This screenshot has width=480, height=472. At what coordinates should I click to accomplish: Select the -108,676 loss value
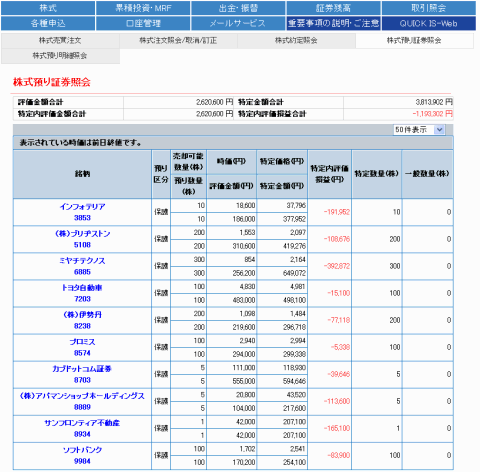(x=337, y=239)
